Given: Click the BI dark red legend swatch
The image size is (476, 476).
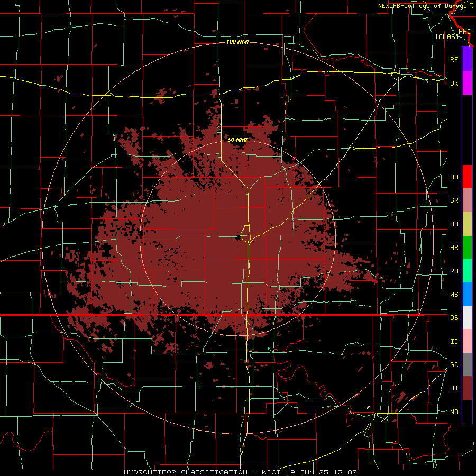Looking at the screenshot, I should point(467,388).
